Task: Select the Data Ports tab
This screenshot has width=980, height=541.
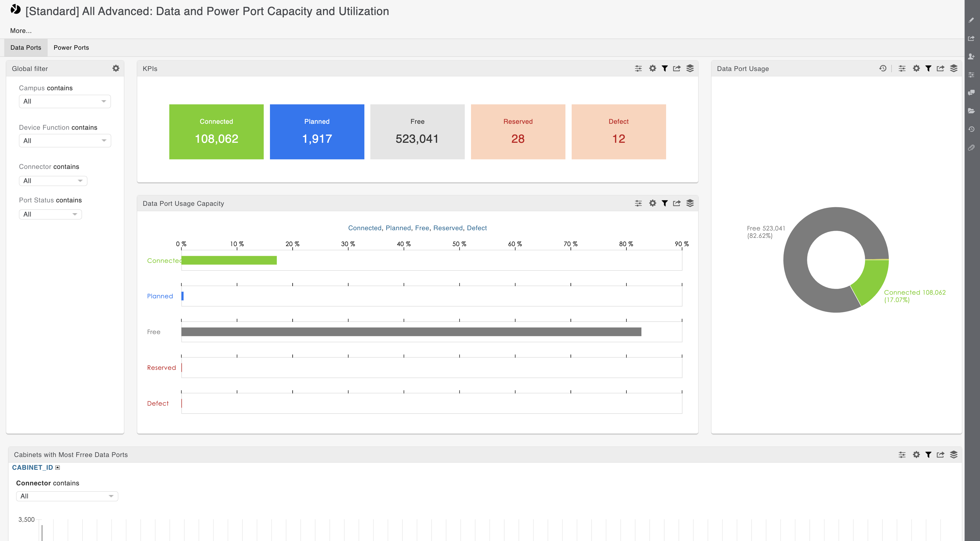Action: (26, 48)
